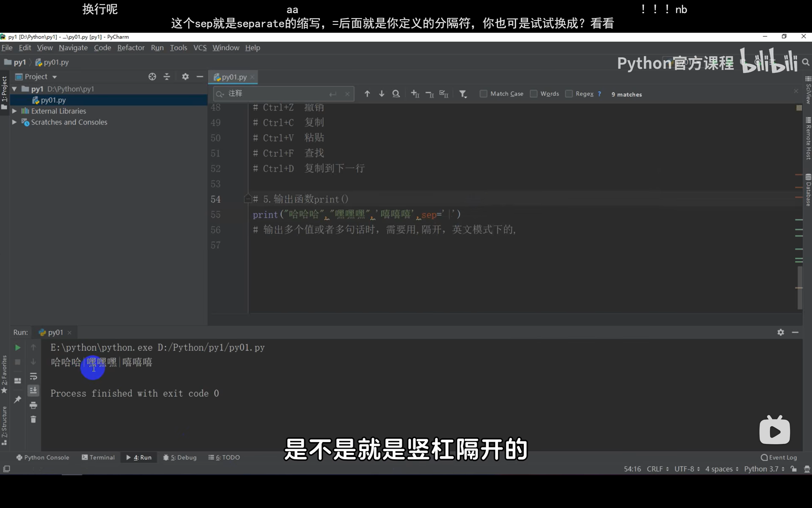
Task: Click the bilibili play button overlay
Action: coord(775,430)
